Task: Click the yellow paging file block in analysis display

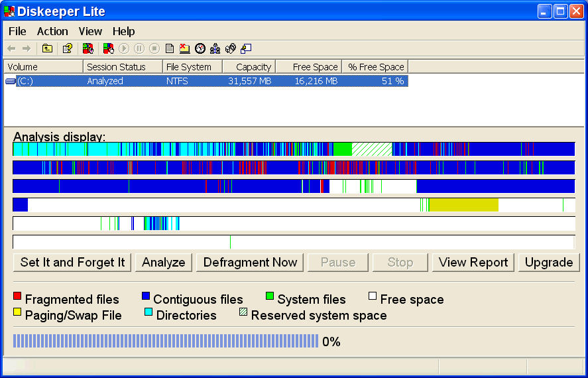Action: tap(464, 205)
